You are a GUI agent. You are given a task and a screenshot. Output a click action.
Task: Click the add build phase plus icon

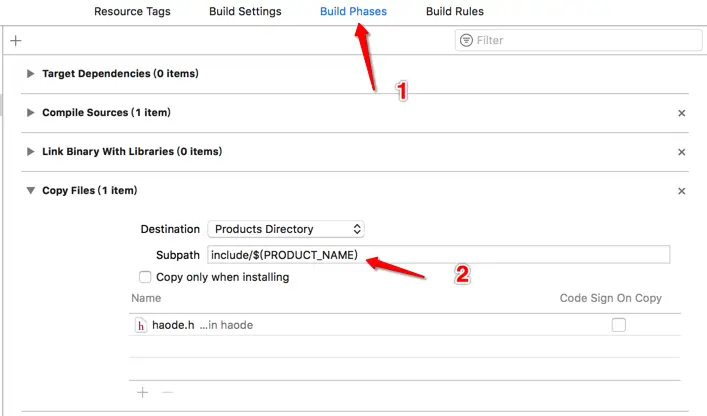click(x=15, y=41)
